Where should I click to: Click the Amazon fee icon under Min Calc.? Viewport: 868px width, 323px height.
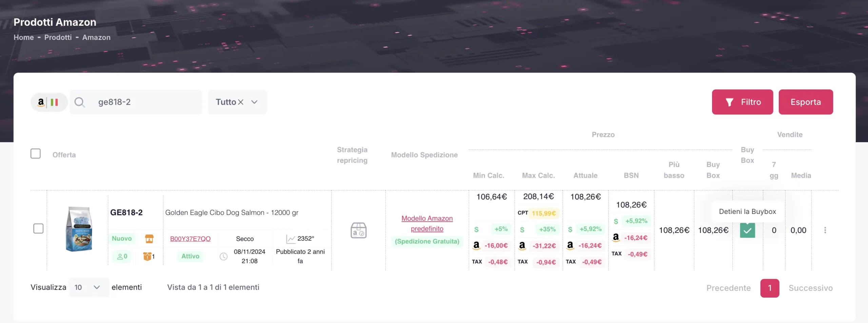(x=476, y=245)
